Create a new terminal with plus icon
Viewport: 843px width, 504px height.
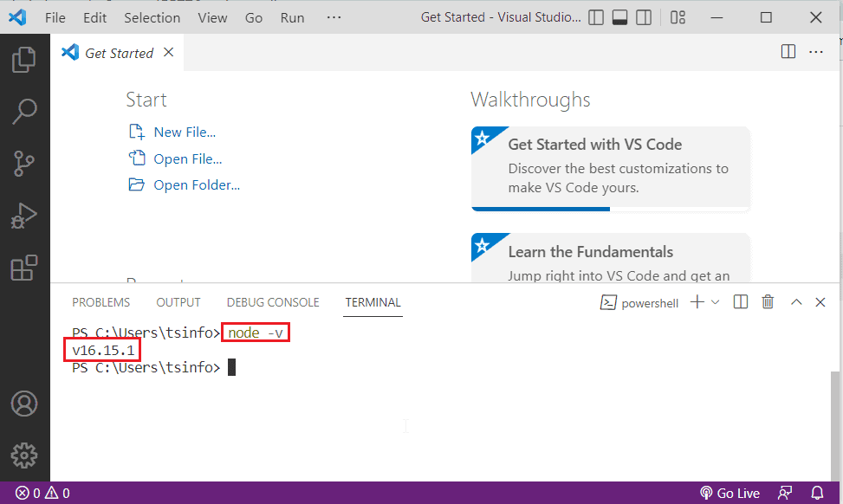(697, 302)
